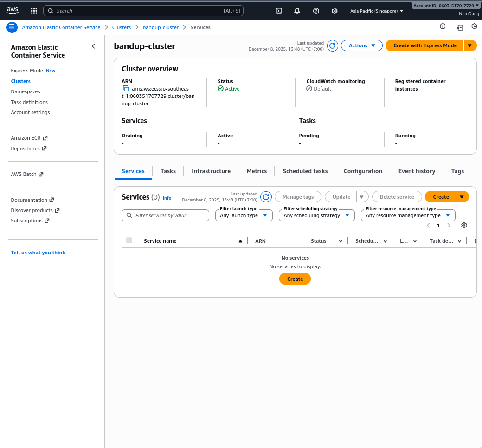Image resolution: width=482 pixels, height=448 pixels.
Task: Launch AWS CloudShell from the top bar
Action: click(x=279, y=10)
